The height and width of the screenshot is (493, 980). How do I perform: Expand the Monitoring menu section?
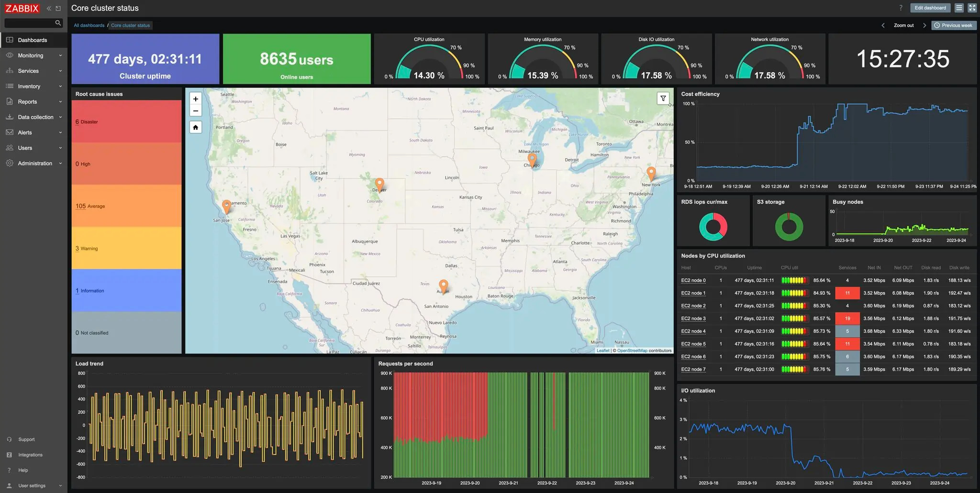(x=33, y=55)
